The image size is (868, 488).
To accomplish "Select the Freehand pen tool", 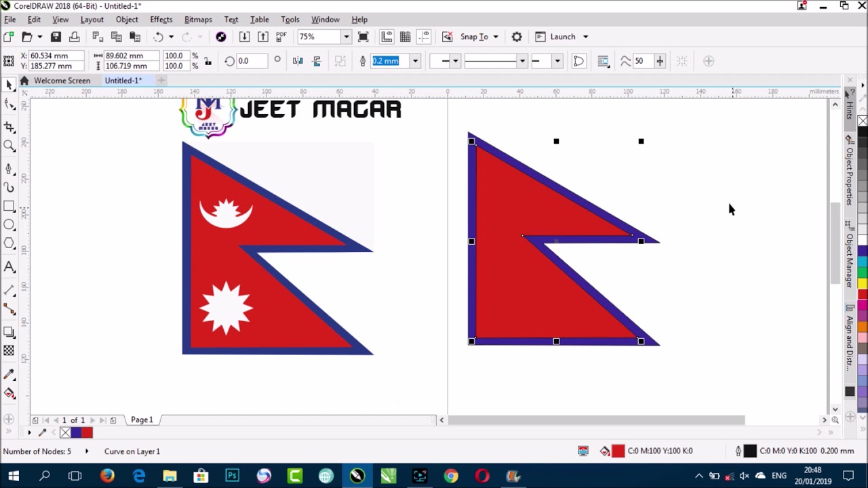I will point(9,169).
